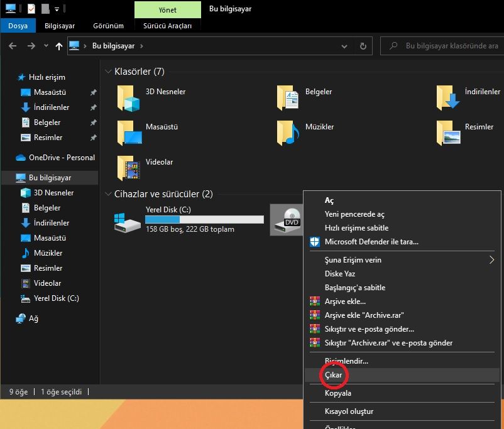Go forward with the right arrow button

pos(31,46)
